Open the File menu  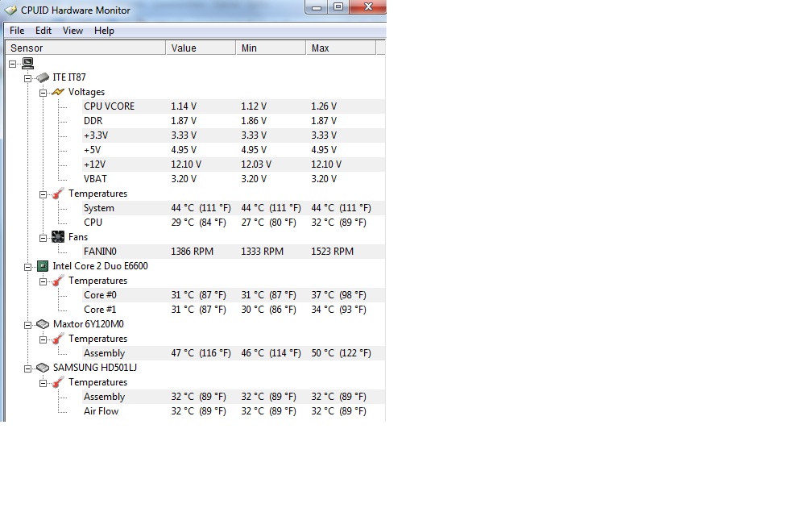(17, 31)
